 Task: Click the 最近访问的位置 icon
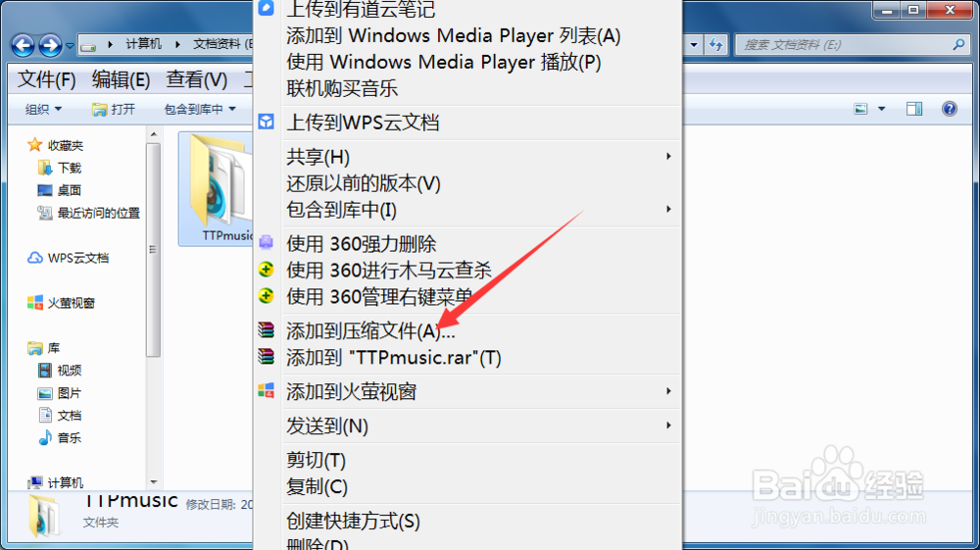[44, 213]
